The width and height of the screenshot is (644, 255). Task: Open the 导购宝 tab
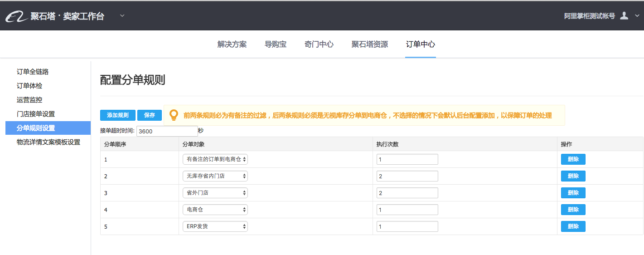pyautogui.click(x=276, y=44)
